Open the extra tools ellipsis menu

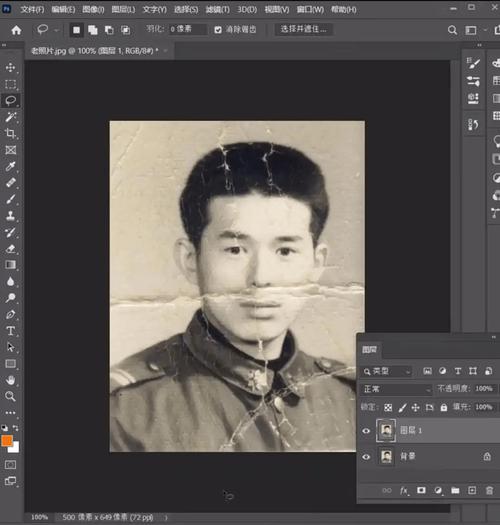coord(10,412)
